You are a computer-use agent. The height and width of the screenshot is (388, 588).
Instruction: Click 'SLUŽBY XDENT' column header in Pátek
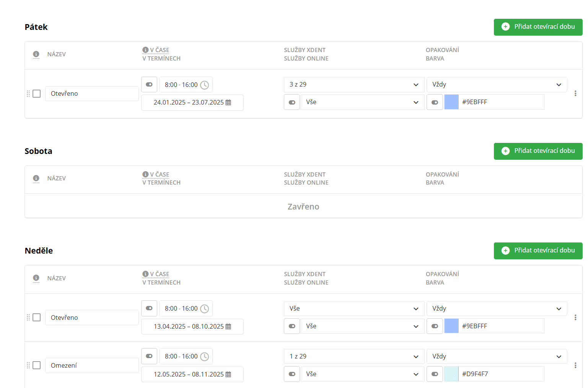click(305, 50)
